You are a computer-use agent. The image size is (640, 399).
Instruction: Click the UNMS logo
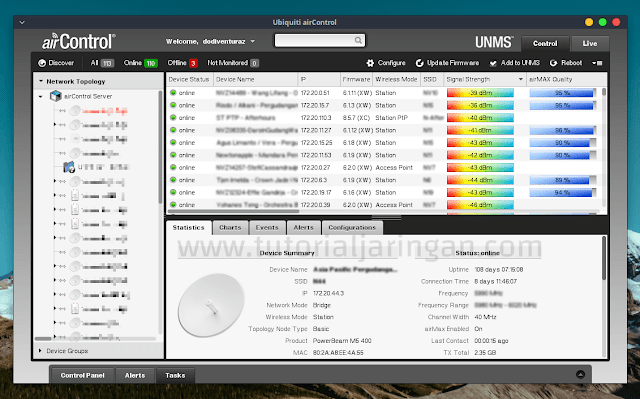click(x=493, y=42)
